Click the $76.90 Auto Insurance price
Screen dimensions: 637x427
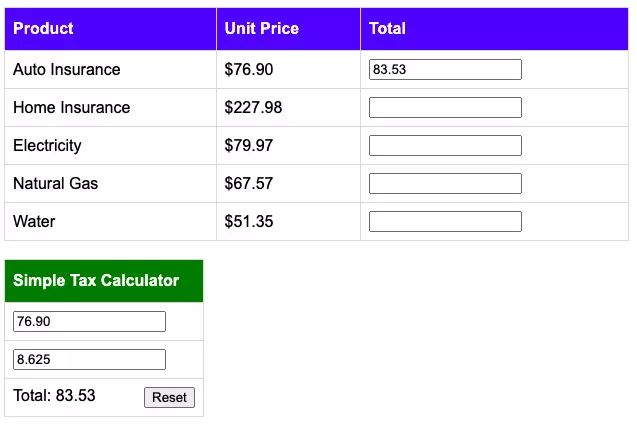[249, 69]
